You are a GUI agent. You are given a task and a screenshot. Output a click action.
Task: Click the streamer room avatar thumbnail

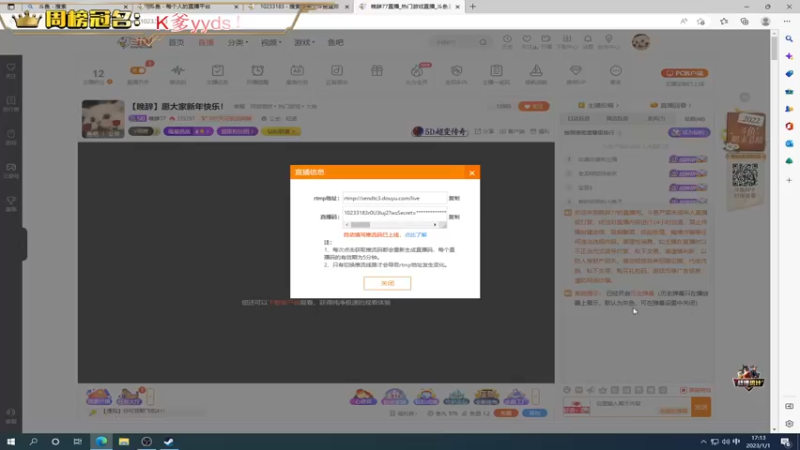pos(103,119)
